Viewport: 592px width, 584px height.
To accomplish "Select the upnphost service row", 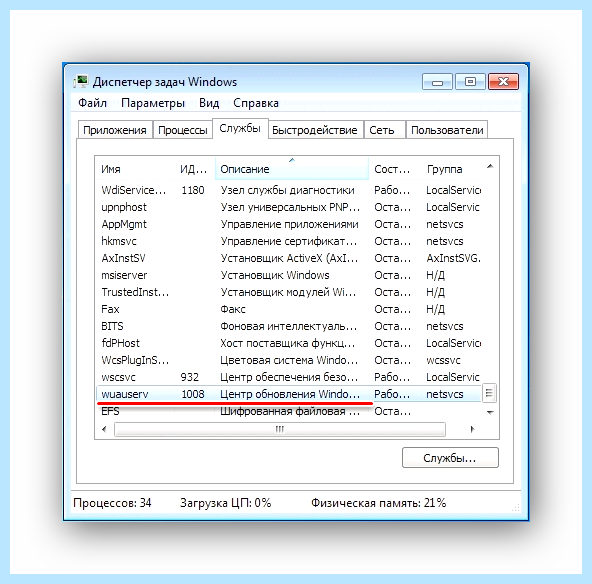I will click(289, 207).
